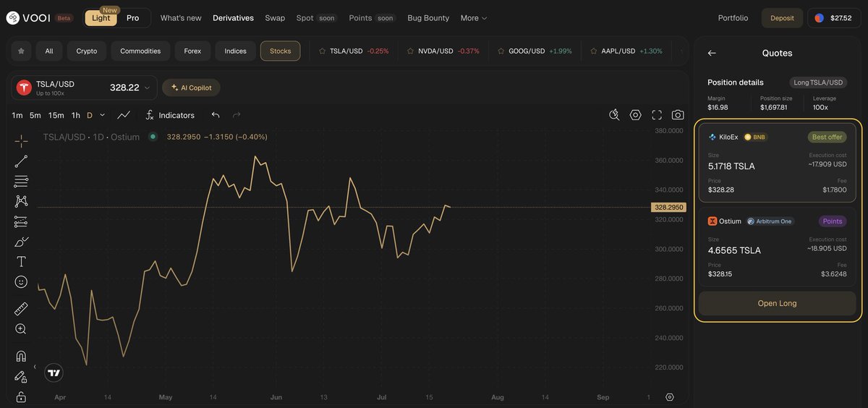Select the 15m timeframe
Screen dimensions: 868x408
pyautogui.click(x=56, y=115)
